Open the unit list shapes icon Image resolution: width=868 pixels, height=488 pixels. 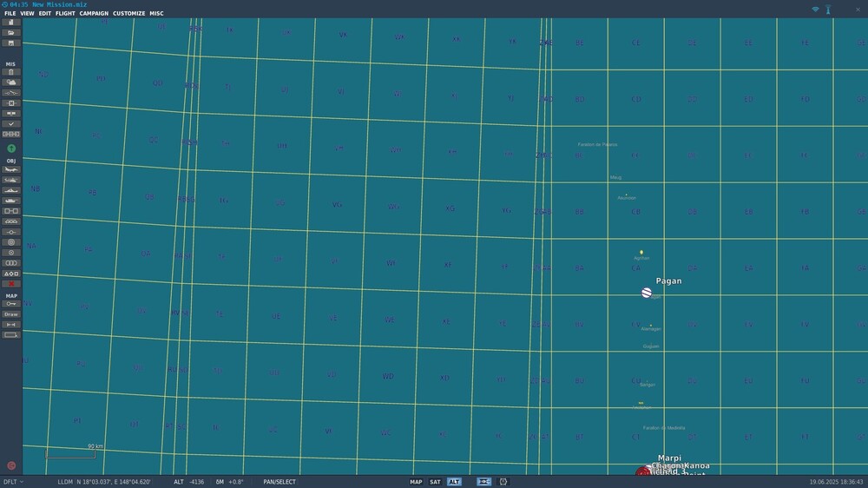tap(11, 274)
